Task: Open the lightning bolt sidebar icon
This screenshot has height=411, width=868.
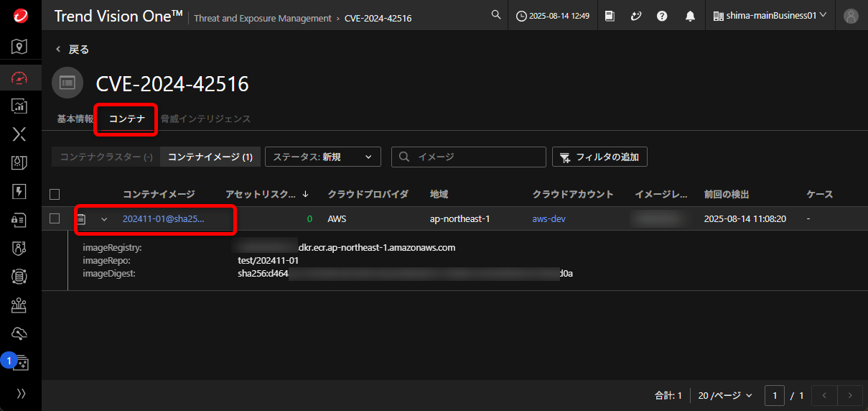Action: 20,191
